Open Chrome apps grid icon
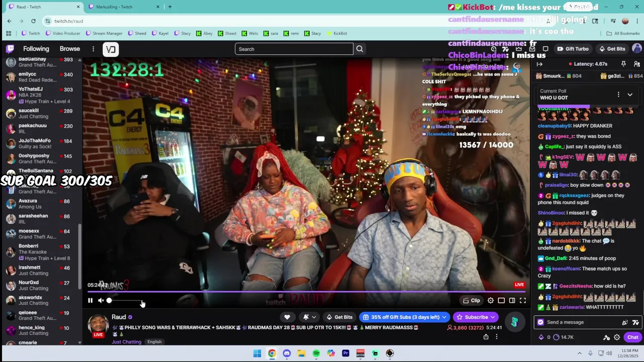Screen dimensions: 644x362 [9, 33]
